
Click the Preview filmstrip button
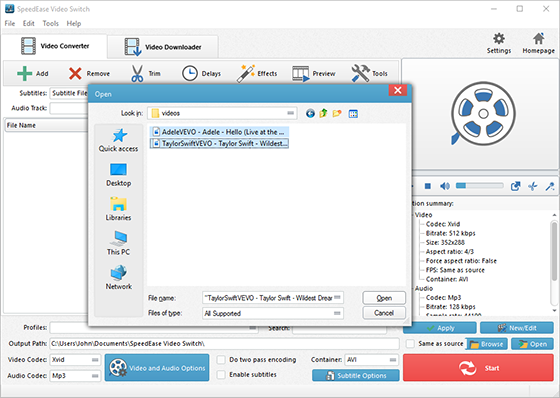pyautogui.click(x=314, y=74)
